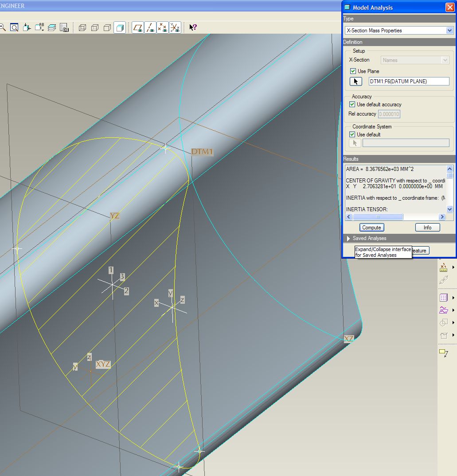Toggle datum axes display
Viewport: 457px width, 476px height.
click(150, 27)
